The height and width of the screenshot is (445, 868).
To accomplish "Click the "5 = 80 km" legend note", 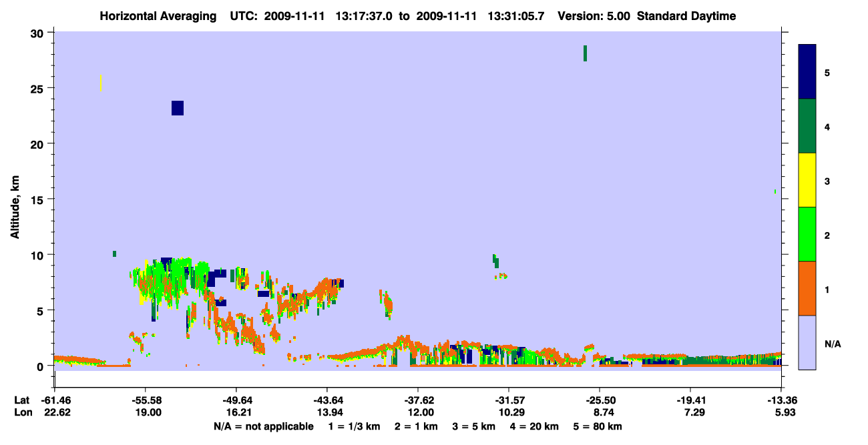I will point(598,426).
